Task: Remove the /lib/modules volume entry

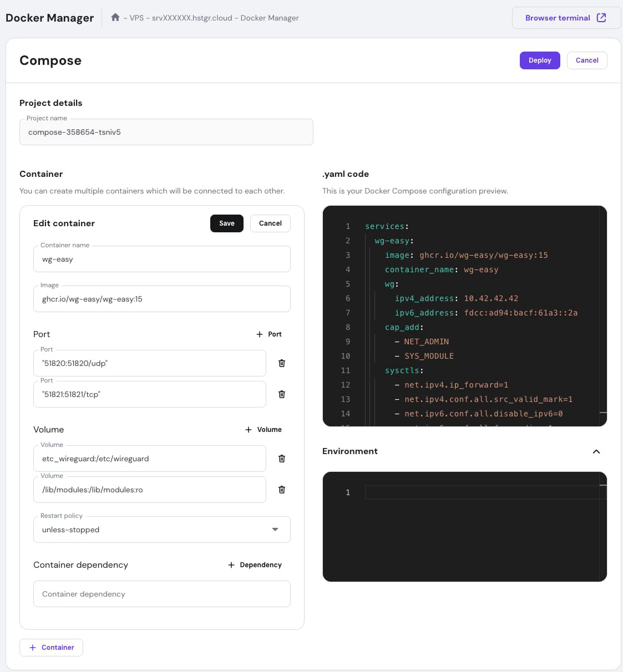Action: [x=282, y=490]
